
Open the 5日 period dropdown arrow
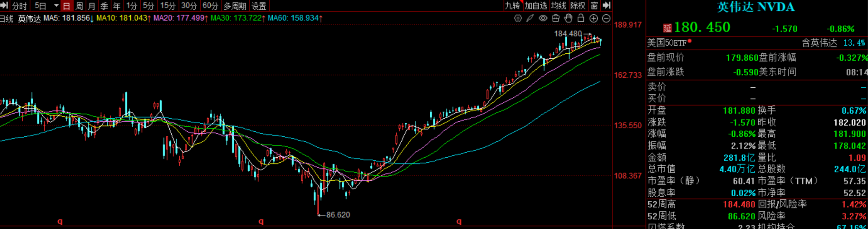56,6
